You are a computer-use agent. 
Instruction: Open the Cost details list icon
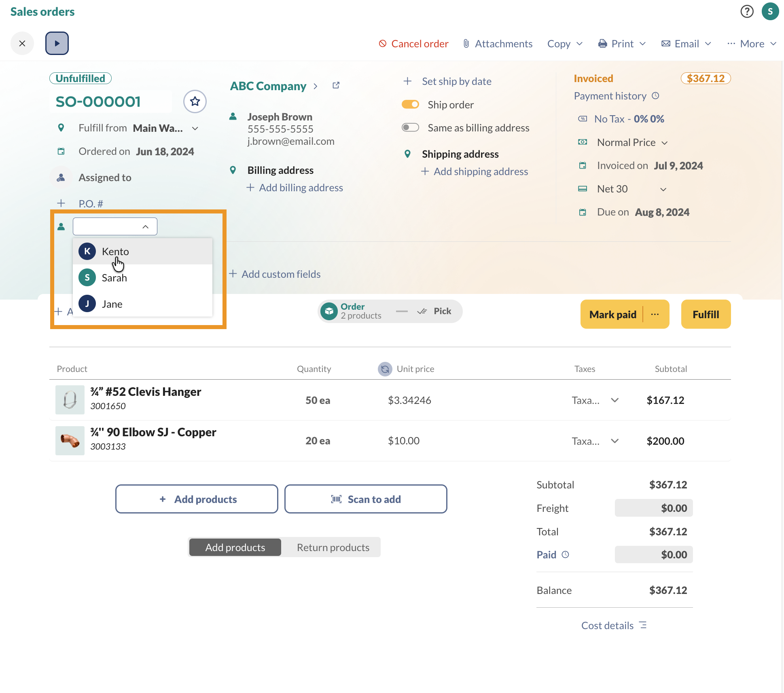(x=643, y=625)
